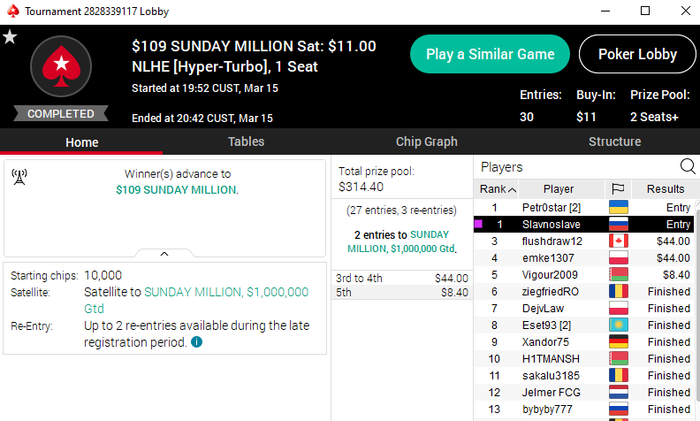
Task: Click Canada flag next to flushdraw12
Action: pyautogui.click(x=617, y=241)
